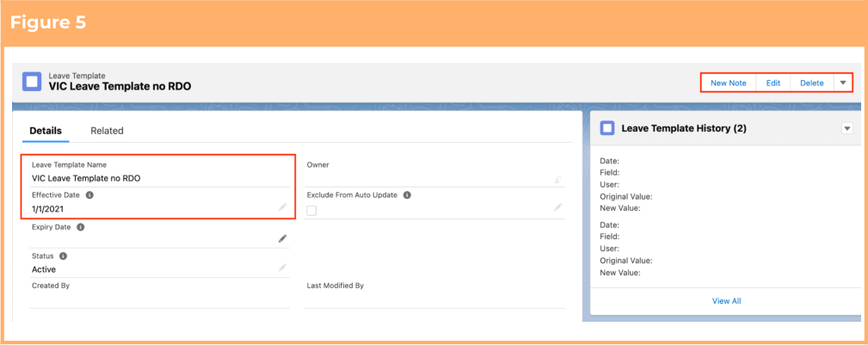Screen dimensions: 868x345
Task: Click the 1/1/2021 effective date value
Action: 47,210
